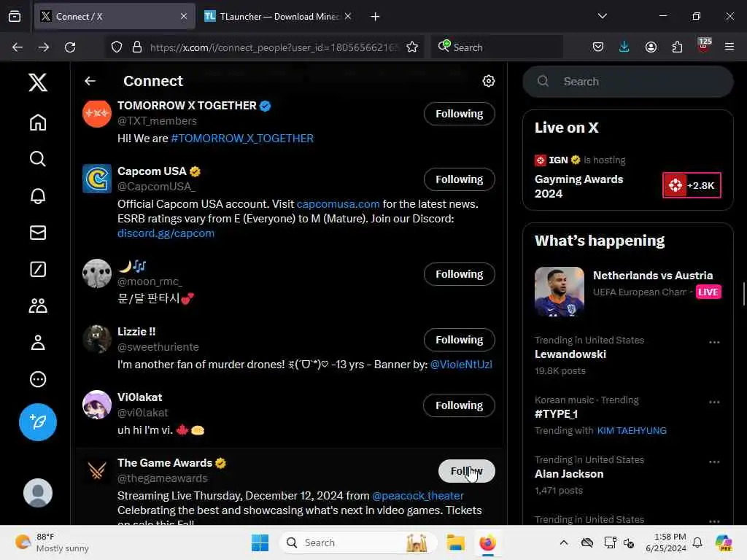The width and height of the screenshot is (747, 560).
Task: Expand the list all tabs chevron
Action: tap(602, 16)
